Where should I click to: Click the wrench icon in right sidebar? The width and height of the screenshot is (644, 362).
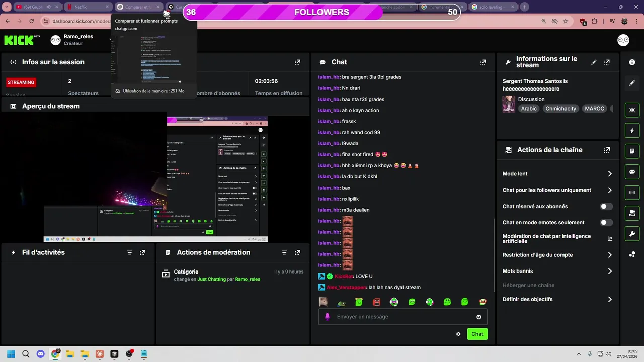(632, 234)
